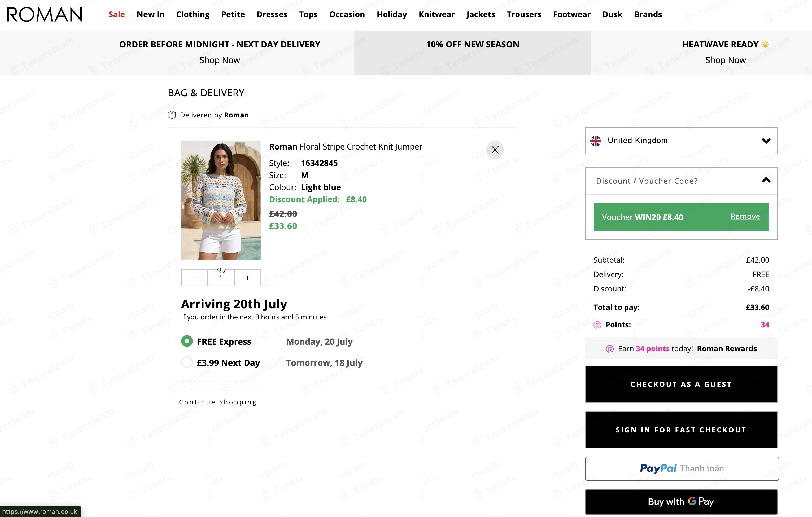Open the United Kingdom country dropdown
This screenshot has height=517, width=812.
681,141
